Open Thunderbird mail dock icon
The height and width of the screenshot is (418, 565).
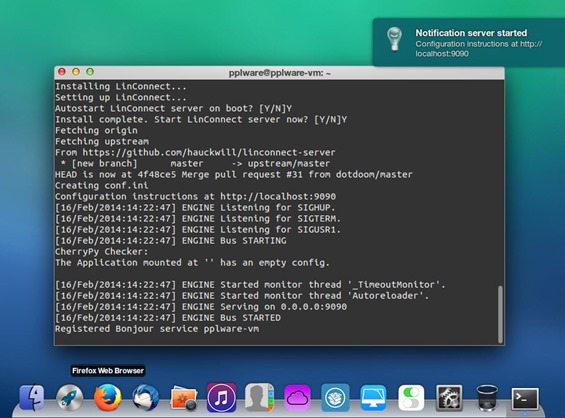tap(146, 398)
